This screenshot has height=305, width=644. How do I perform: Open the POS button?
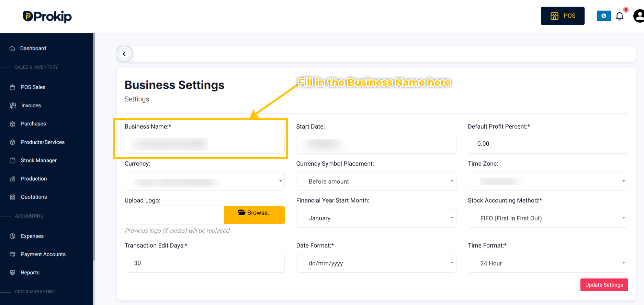pyautogui.click(x=563, y=16)
